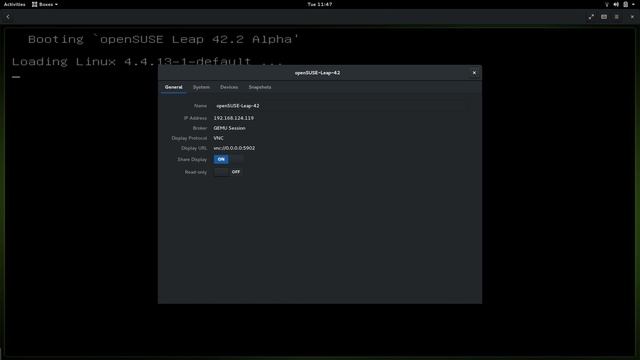Open the volume icon in top bar
The image size is (640, 360).
click(x=616, y=4)
